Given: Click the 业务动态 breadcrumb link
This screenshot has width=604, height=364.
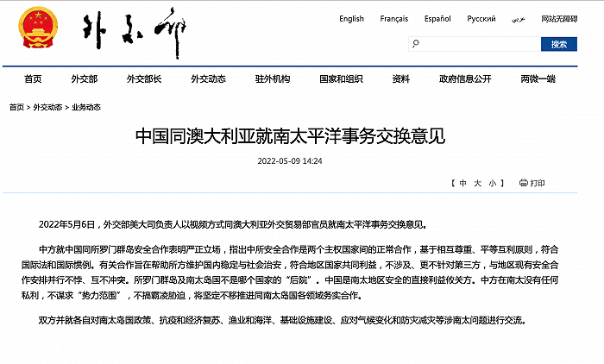Looking at the screenshot, I should coord(85,107).
